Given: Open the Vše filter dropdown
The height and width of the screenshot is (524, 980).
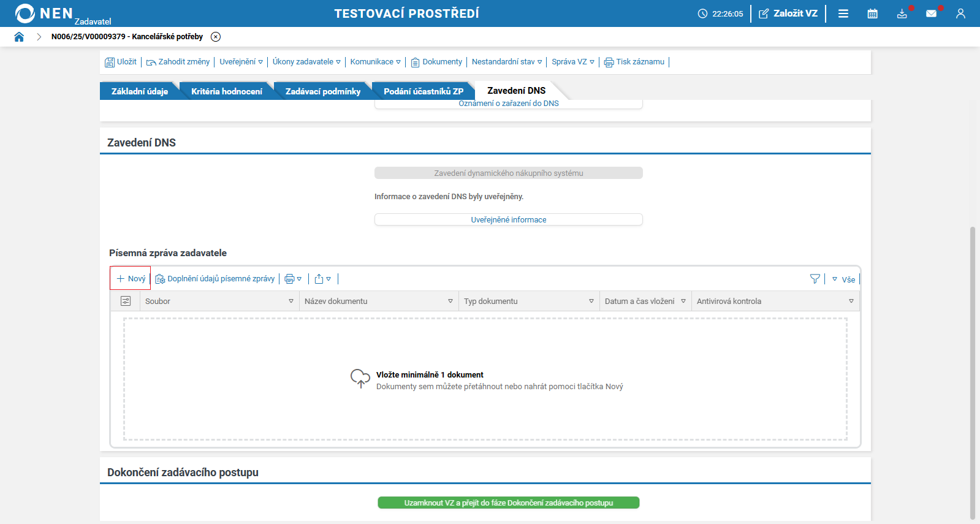Looking at the screenshot, I should pyautogui.click(x=844, y=279).
